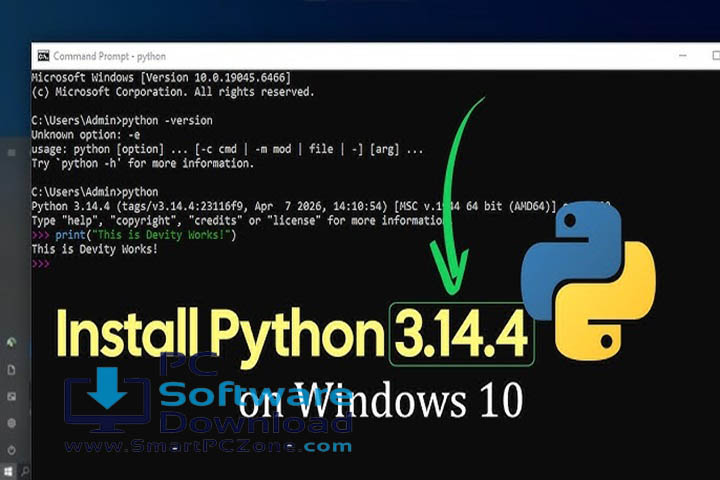Open Documents icon in Start sidebar
Viewport: 720px width, 480px height.
(x=11, y=370)
